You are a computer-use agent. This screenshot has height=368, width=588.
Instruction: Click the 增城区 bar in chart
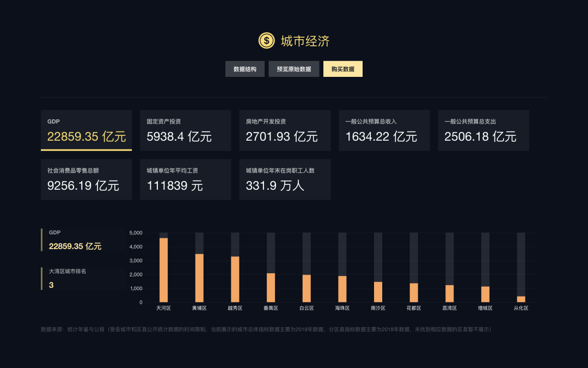tap(485, 294)
